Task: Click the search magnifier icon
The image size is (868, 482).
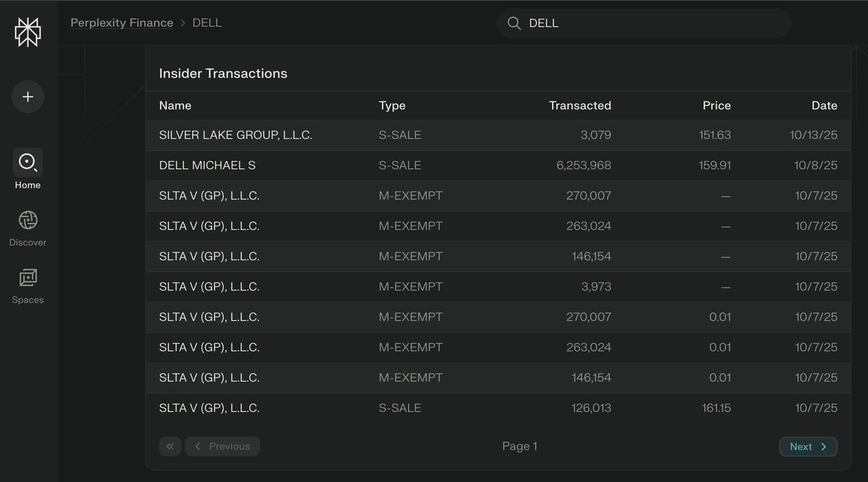Action: coord(514,23)
